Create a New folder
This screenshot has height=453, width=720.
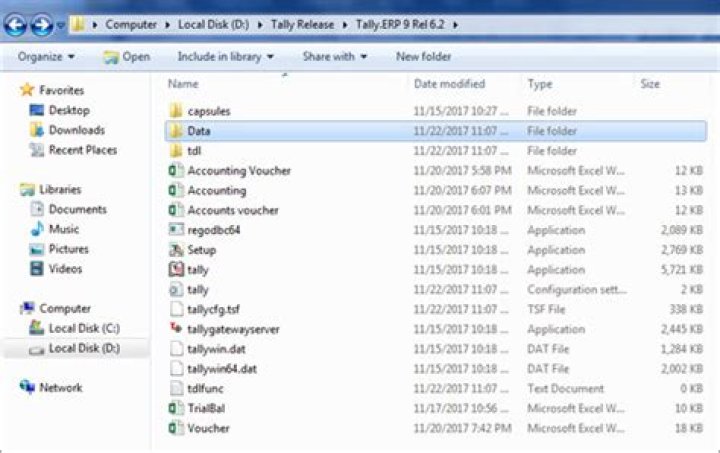click(x=423, y=57)
